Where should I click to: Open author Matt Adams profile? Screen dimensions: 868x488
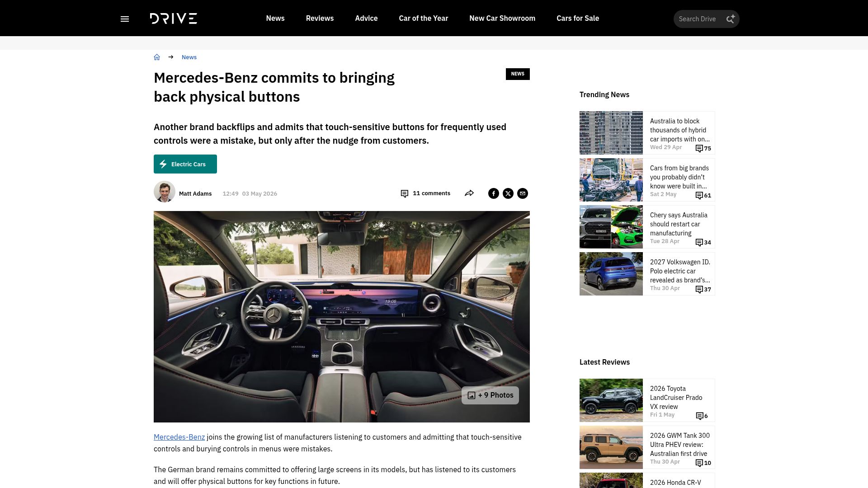[195, 193]
